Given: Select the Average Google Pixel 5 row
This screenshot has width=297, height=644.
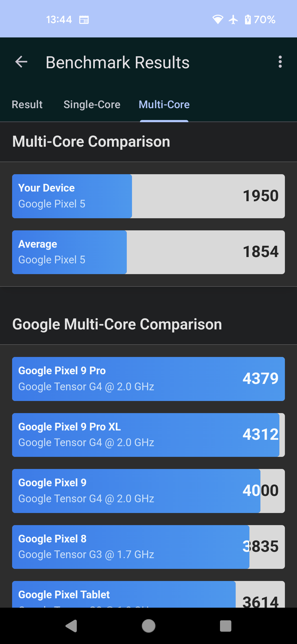Looking at the screenshot, I should [148, 252].
